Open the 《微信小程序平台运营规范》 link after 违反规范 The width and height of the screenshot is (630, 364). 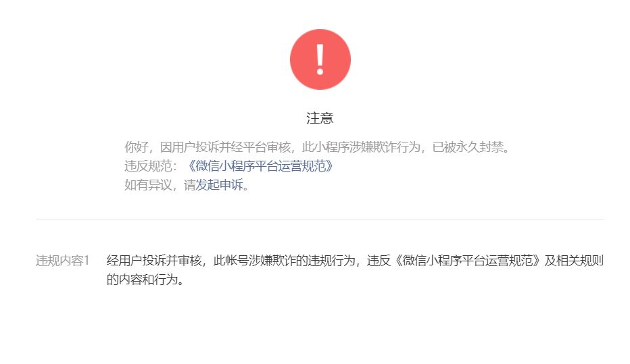pyautogui.click(x=260, y=165)
